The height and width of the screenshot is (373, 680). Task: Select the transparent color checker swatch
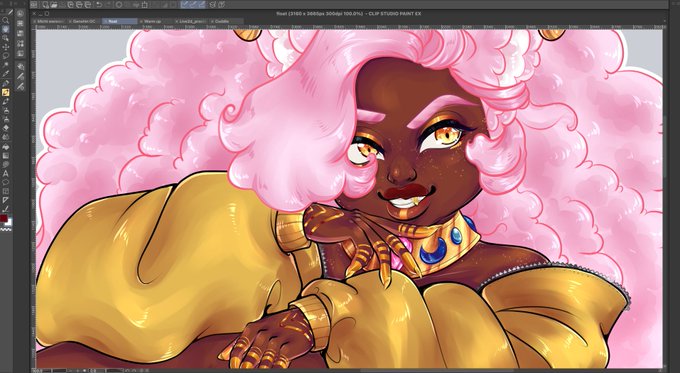[6, 229]
